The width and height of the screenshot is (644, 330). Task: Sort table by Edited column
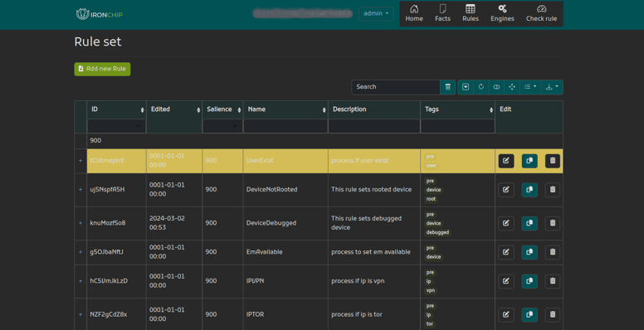(174, 109)
